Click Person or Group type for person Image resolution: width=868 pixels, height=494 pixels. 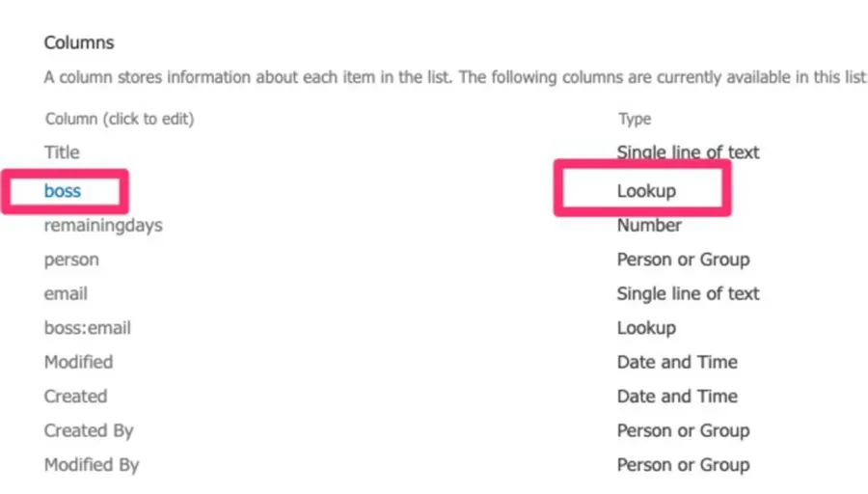pyautogui.click(x=683, y=260)
